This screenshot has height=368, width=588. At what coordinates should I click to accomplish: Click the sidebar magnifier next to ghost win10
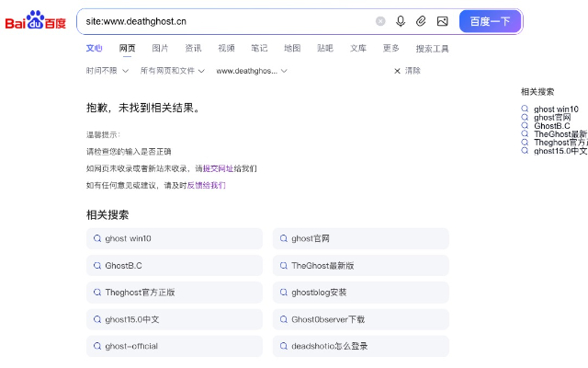click(525, 109)
